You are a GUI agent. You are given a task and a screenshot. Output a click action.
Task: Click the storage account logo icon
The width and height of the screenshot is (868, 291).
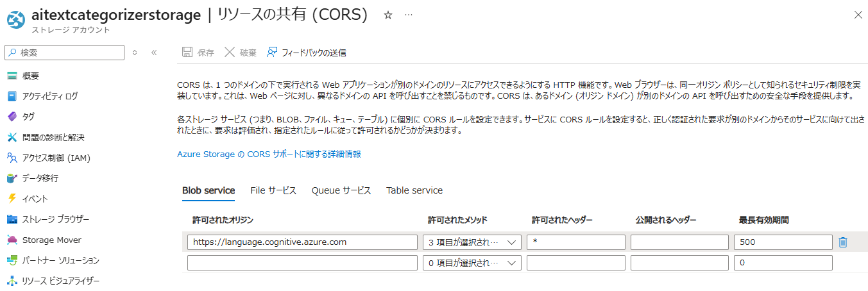tap(15, 20)
